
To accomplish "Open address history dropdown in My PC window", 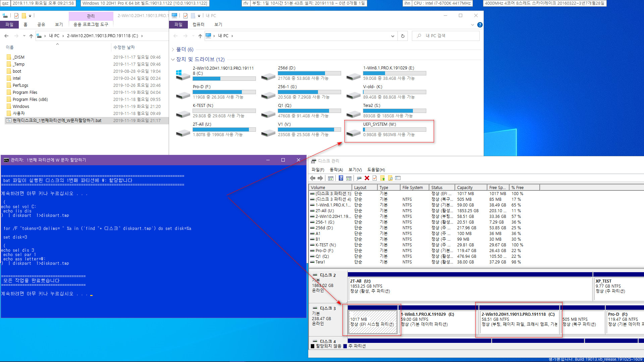I will pyautogui.click(x=392, y=36).
